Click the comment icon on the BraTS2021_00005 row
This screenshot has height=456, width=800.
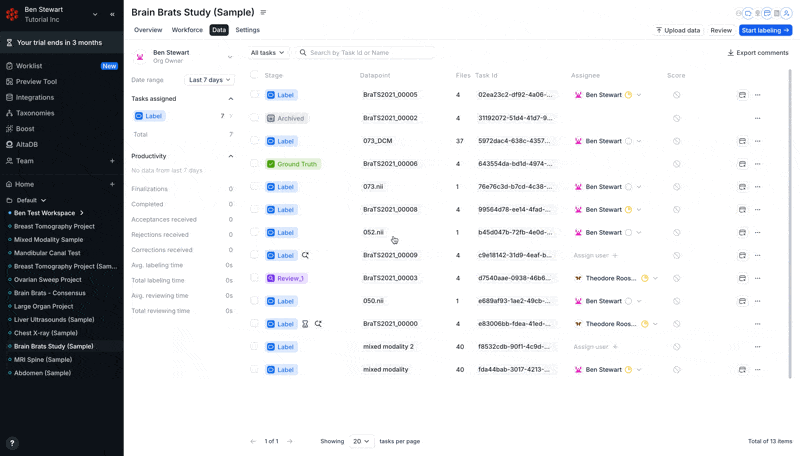pyautogui.click(x=742, y=95)
